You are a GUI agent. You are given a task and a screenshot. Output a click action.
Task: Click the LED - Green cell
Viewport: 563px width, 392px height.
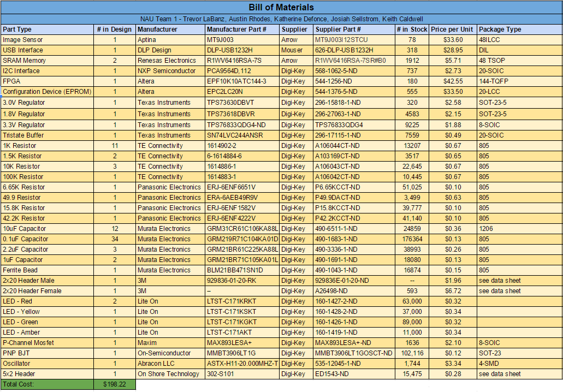coord(47,323)
